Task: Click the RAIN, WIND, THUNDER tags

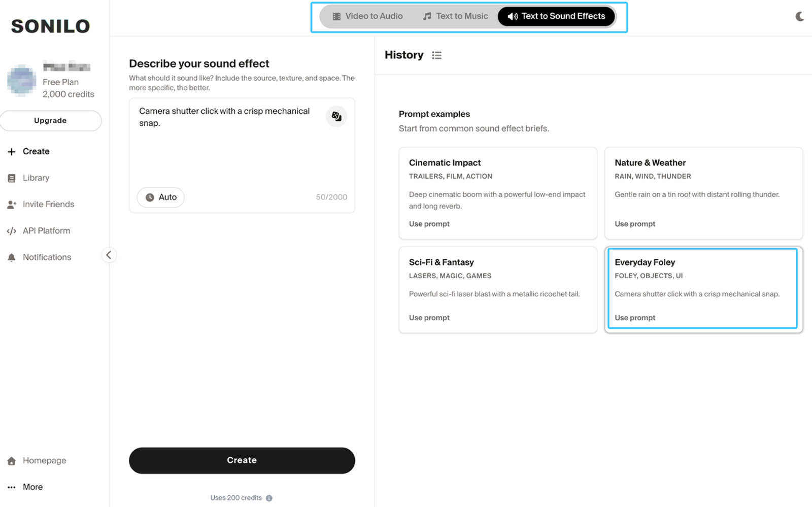Action: [x=653, y=176]
